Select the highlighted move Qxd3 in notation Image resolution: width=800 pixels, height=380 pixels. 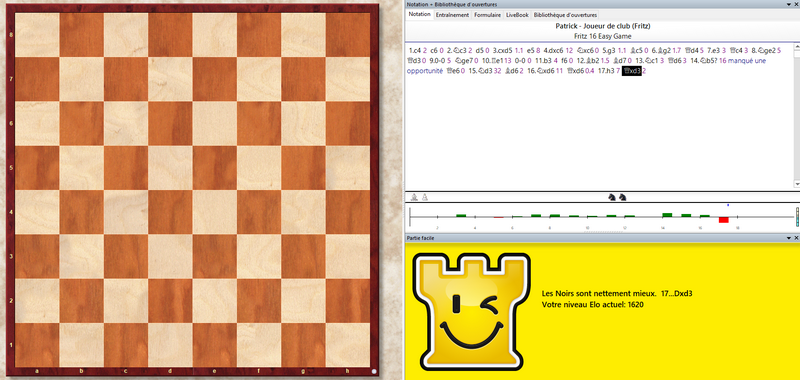point(631,71)
